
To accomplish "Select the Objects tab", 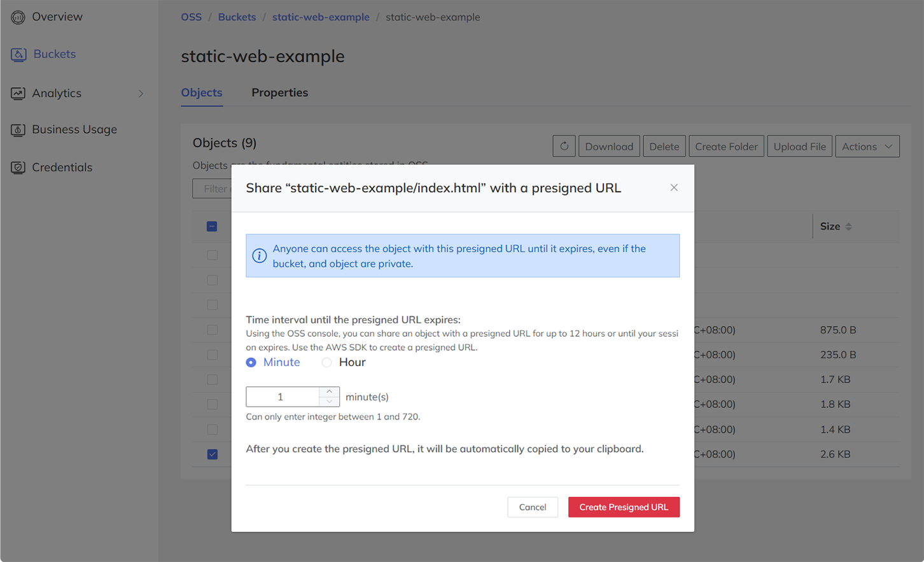I will tap(202, 93).
